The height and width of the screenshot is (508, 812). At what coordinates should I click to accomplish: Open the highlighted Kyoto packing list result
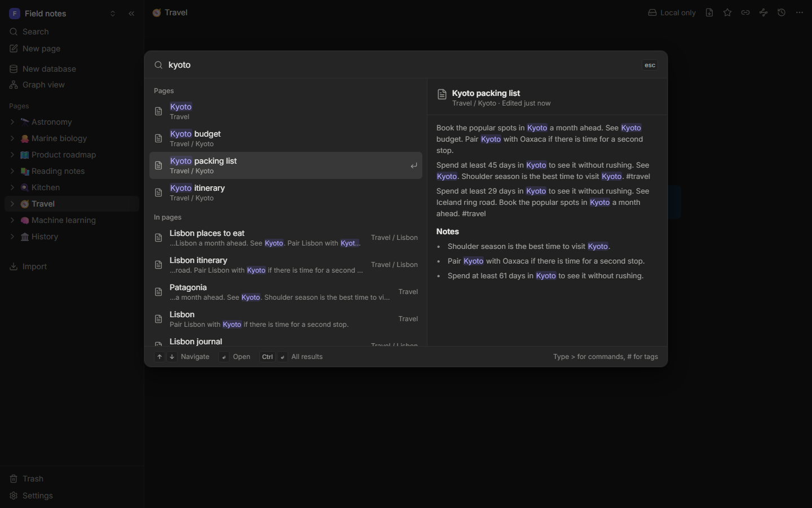point(286,165)
